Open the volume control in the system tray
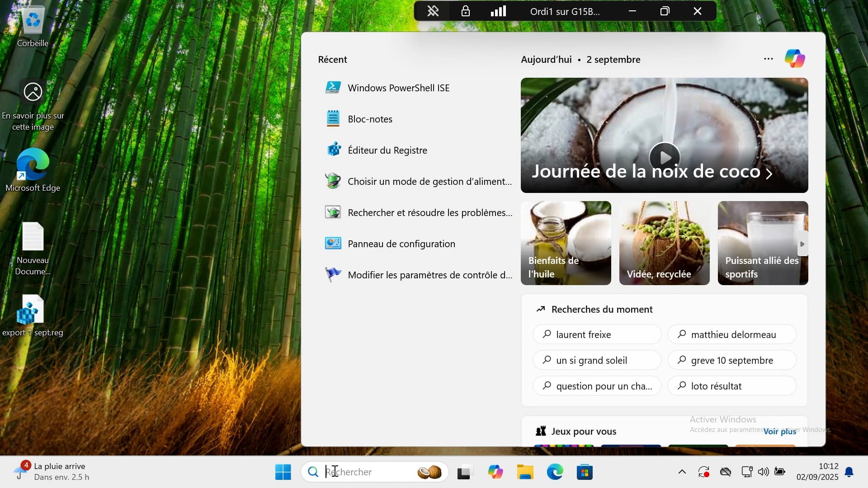The height and width of the screenshot is (488, 868). point(763,472)
